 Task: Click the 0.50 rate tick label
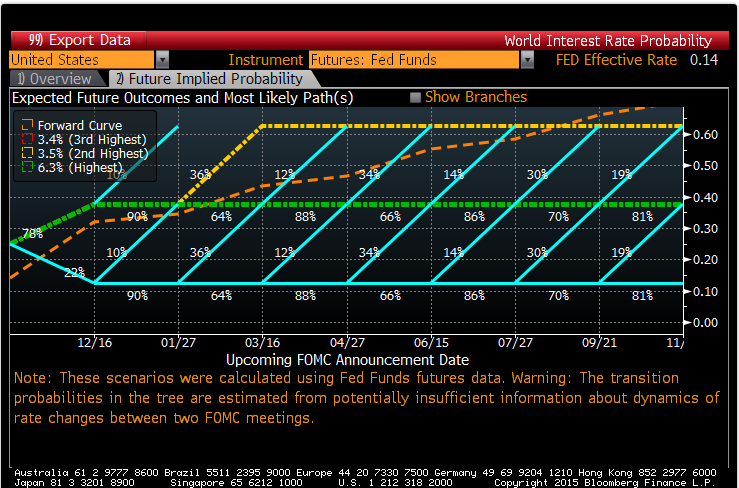point(705,166)
